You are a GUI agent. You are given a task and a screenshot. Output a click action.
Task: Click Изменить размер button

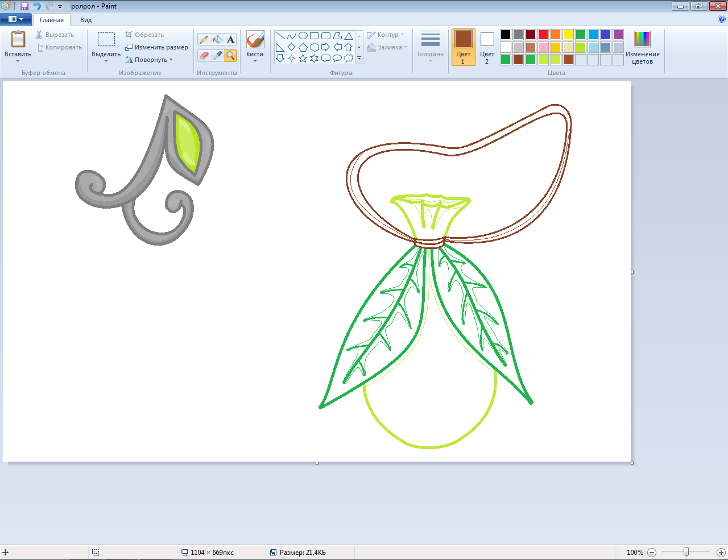[x=157, y=47]
